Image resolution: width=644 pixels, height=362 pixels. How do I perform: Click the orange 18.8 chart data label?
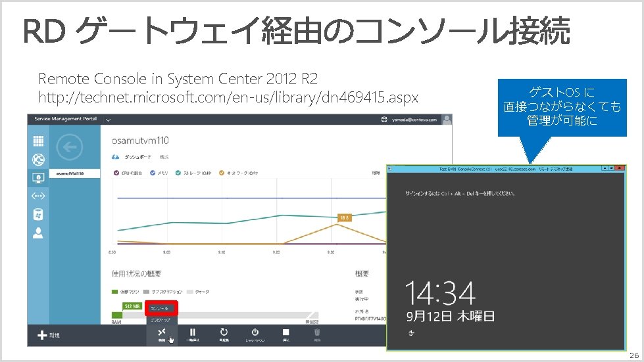click(x=344, y=217)
